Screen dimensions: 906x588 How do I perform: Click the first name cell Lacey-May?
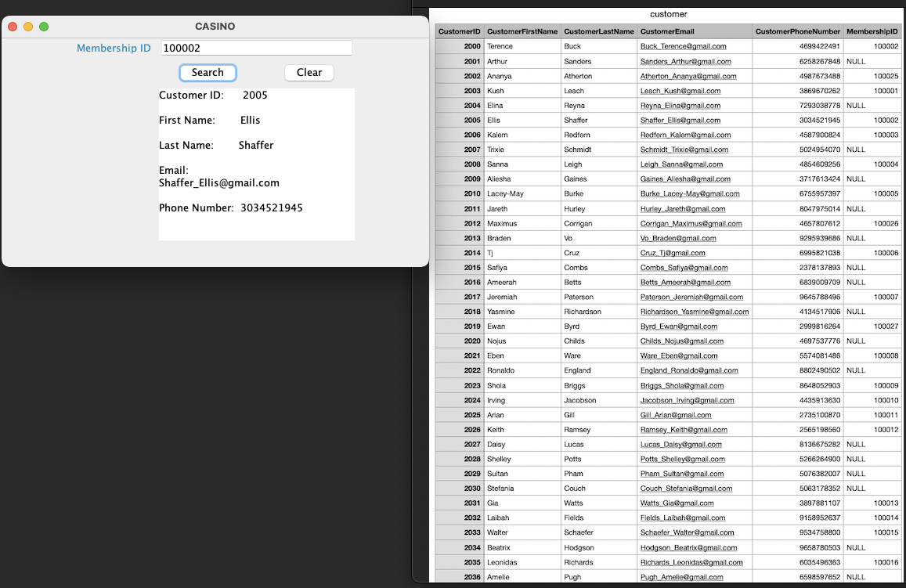(x=522, y=193)
